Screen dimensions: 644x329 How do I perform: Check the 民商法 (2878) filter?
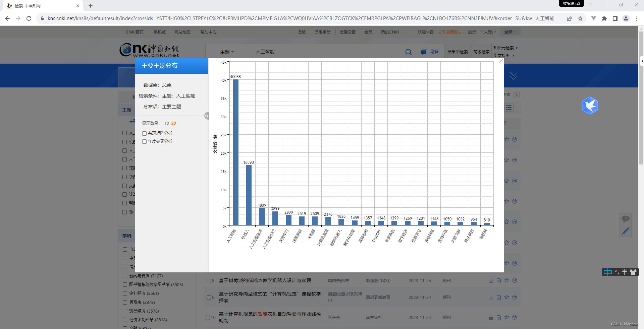click(x=125, y=302)
